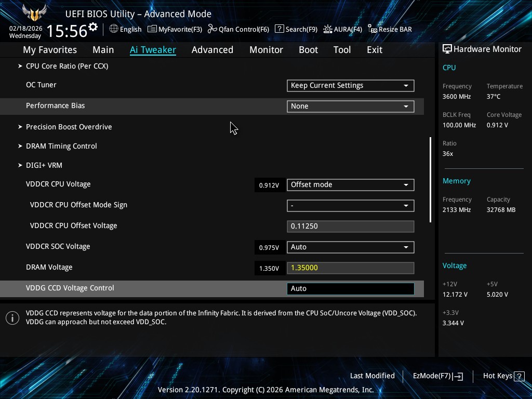
Task: Expand DRAM Timing Control submenu
Action: 61,146
